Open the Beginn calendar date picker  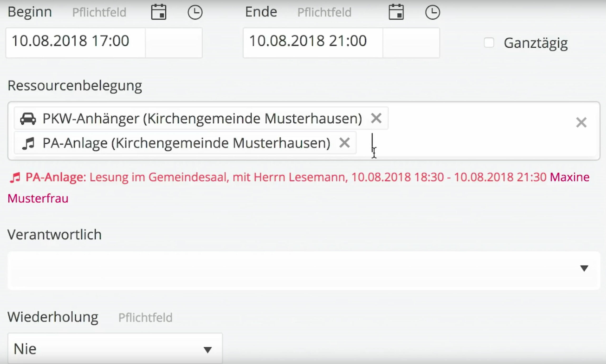pyautogui.click(x=159, y=12)
